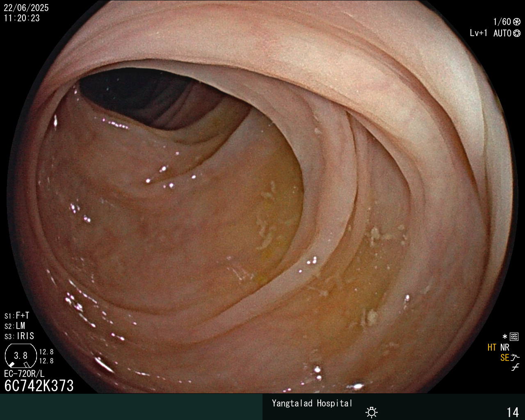525x420 pixels.
Task: Select the S2: LM switch assignment
Action: 15,326
